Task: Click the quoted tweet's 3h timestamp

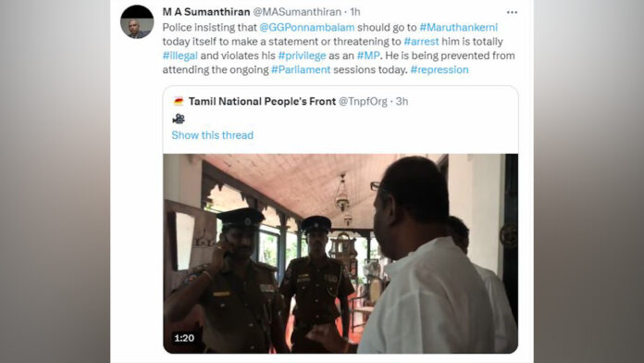Action: (402, 102)
